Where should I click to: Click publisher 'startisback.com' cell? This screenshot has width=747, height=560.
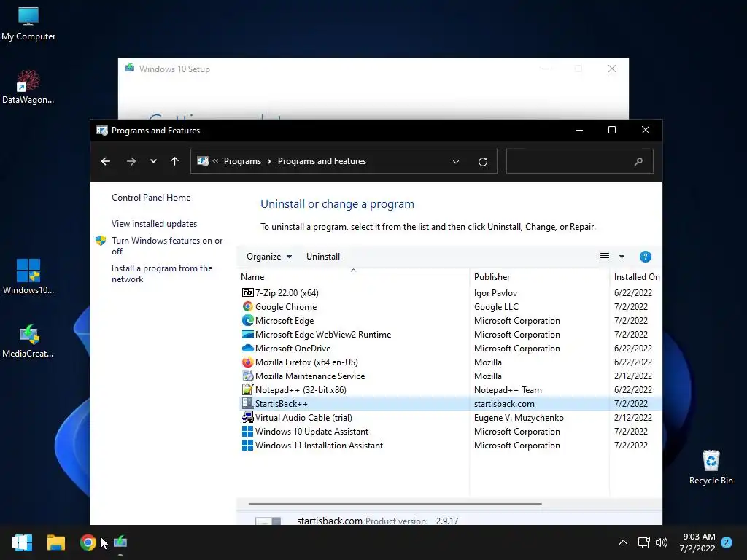click(x=504, y=403)
